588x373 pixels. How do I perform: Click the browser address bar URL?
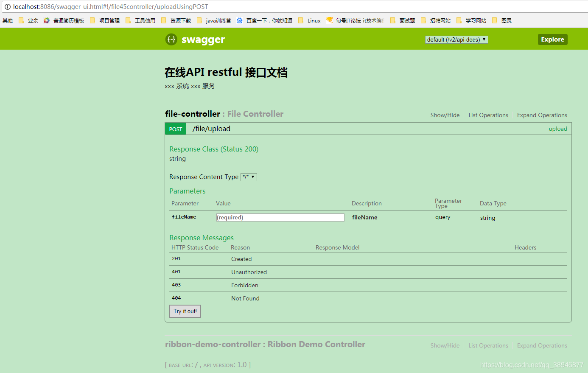point(110,7)
